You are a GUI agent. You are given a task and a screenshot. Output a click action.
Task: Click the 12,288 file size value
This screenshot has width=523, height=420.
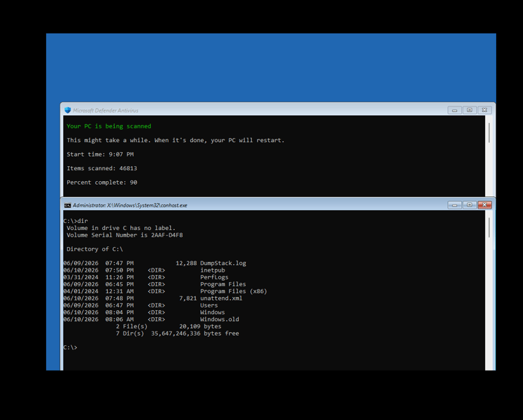[186, 263]
